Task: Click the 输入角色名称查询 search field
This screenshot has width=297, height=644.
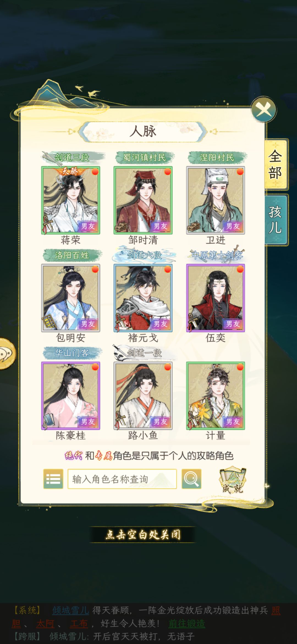Action: pos(122,479)
